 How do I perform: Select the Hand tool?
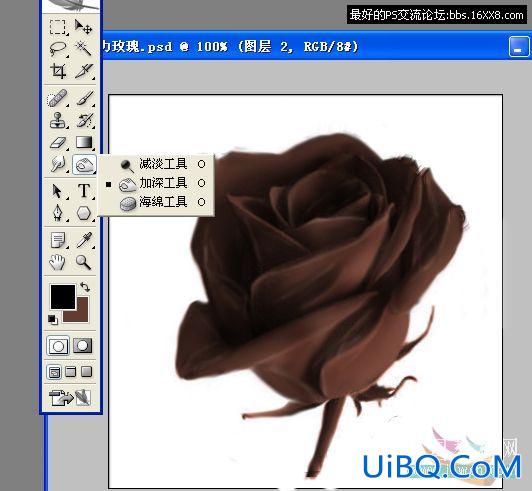57,262
